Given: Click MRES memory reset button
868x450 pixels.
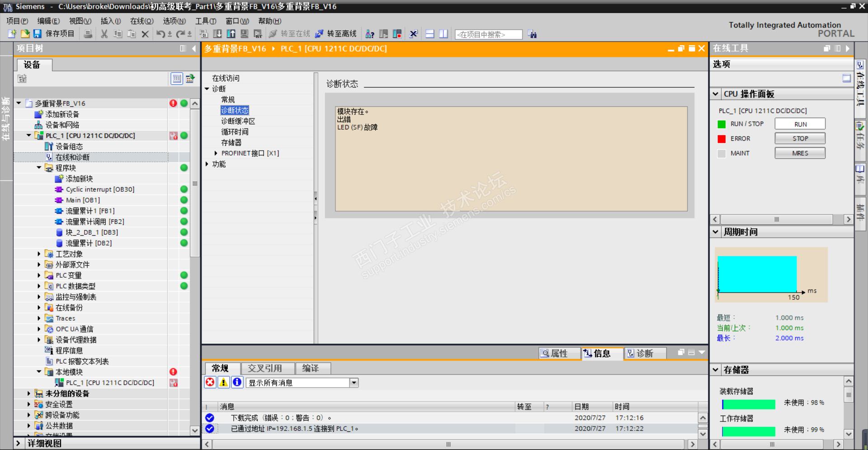Looking at the screenshot, I should tap(800, 153).
